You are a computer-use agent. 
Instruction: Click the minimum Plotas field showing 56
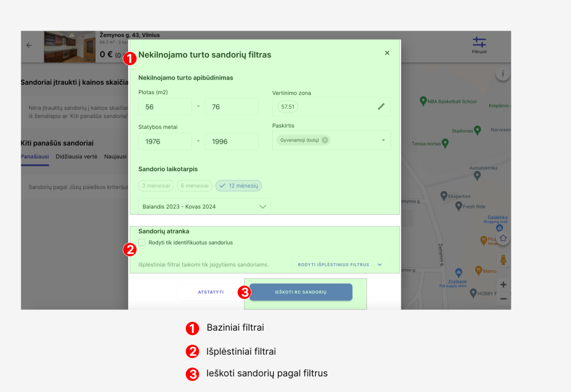tap(164, 107)
